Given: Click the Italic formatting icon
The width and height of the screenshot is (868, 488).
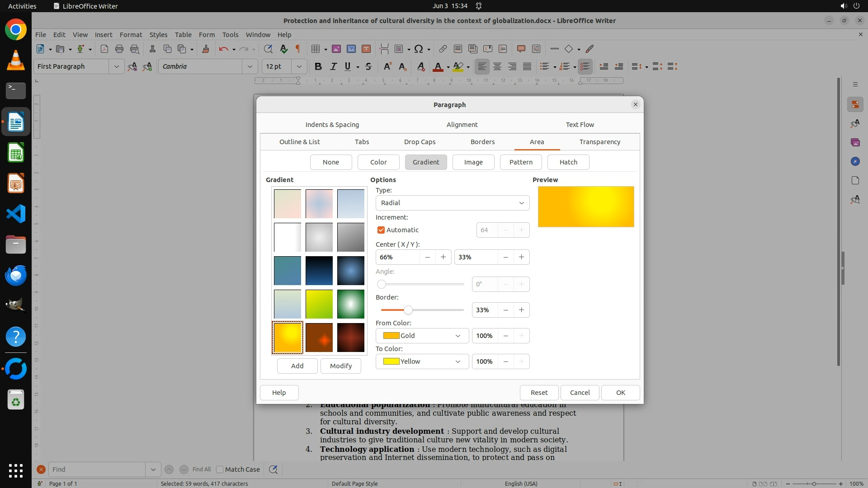Looking at the screenshot, I should pos(333,66).
